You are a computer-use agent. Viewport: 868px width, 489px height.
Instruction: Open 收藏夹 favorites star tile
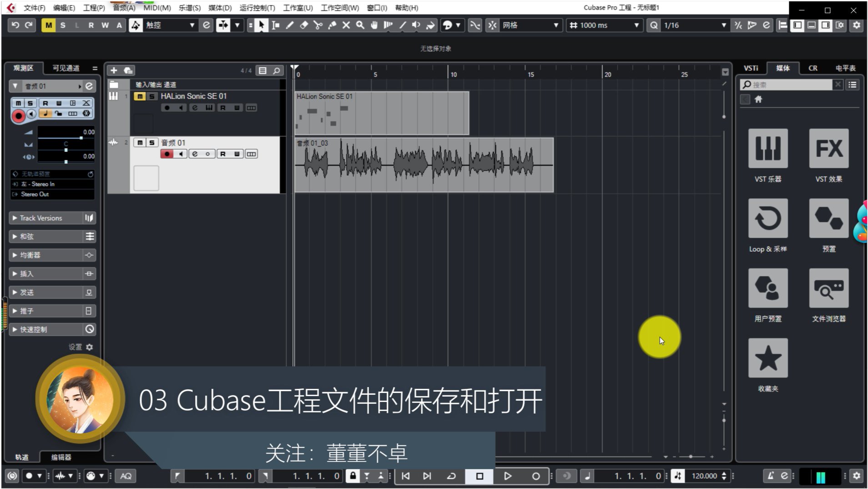767,358
